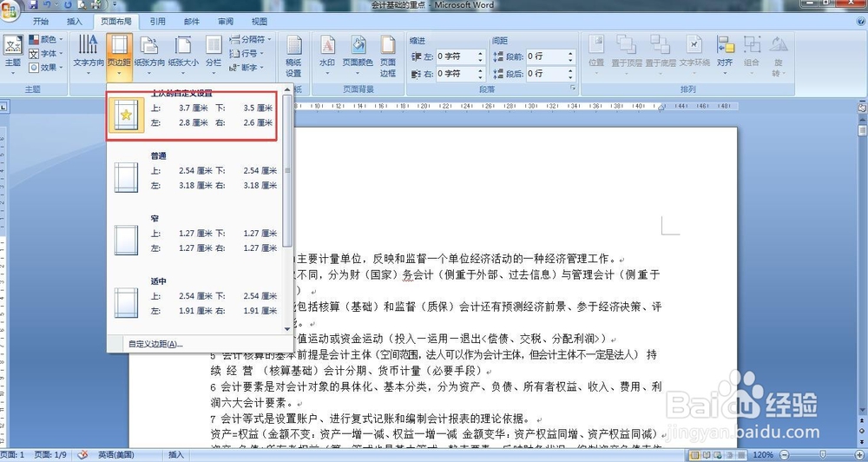The width and height of the screenshot is (868, 462).
Task: Switch to outline view in status bar
Action: 728,455
